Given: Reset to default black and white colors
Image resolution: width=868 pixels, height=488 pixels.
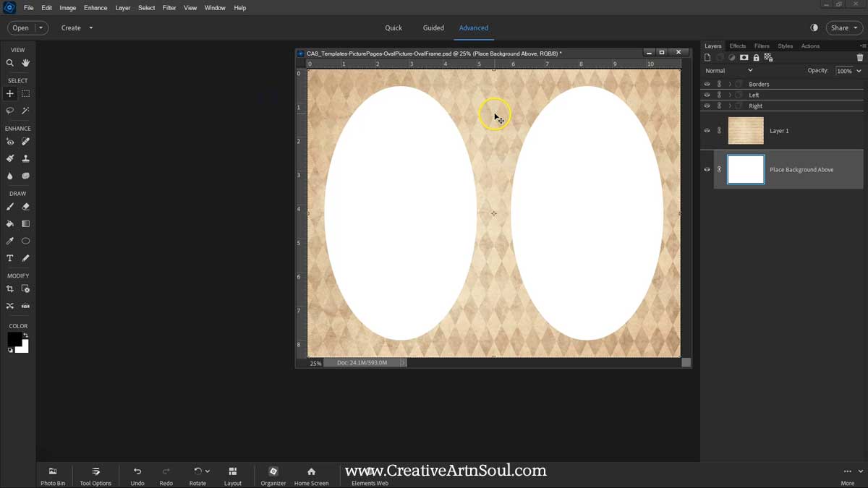Looking at the screenshot, I should coord(10,350).
